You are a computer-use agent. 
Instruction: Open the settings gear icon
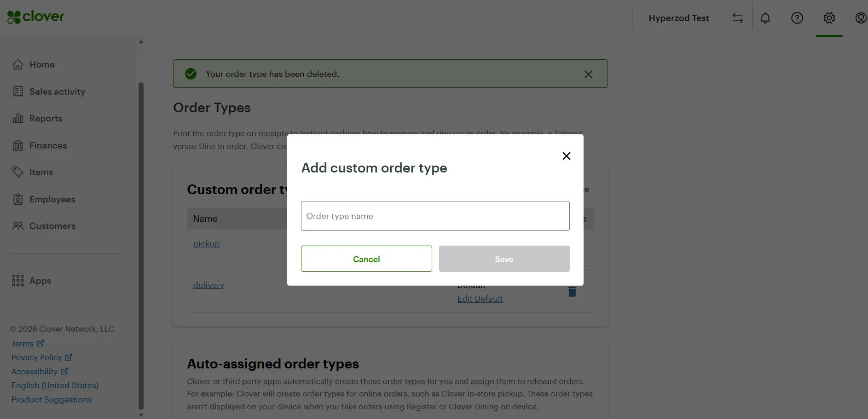(829, 18)
